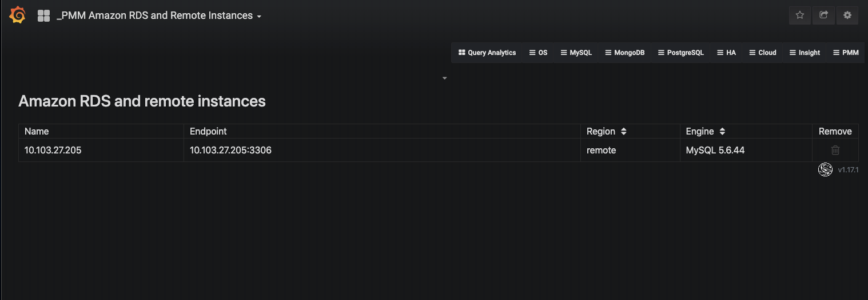Open the PMM dashboards menu
The height and width of the screenshot is (300, 868).
[846, 53]
